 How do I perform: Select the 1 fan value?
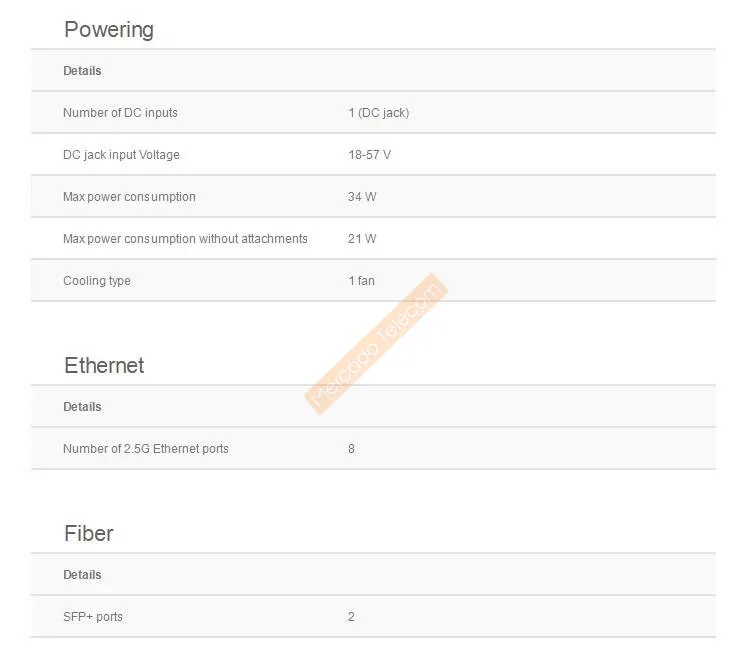pyautogui.click(x=361, y=281)
